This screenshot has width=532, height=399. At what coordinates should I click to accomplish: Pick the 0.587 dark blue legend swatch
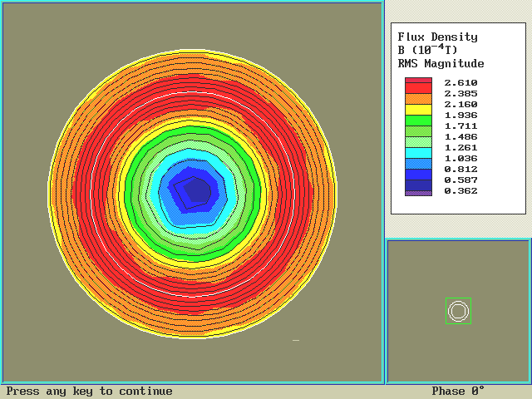click(x=418, y=180)
